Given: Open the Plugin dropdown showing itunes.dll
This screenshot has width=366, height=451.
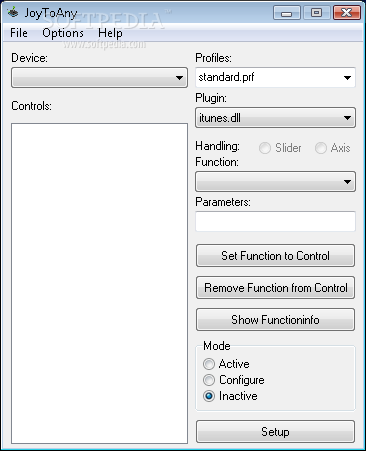Looking at the screenshot, I should [275, 118].
